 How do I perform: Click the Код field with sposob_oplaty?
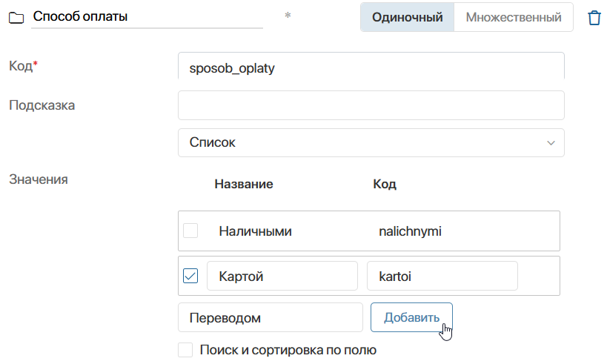(371, 66)
